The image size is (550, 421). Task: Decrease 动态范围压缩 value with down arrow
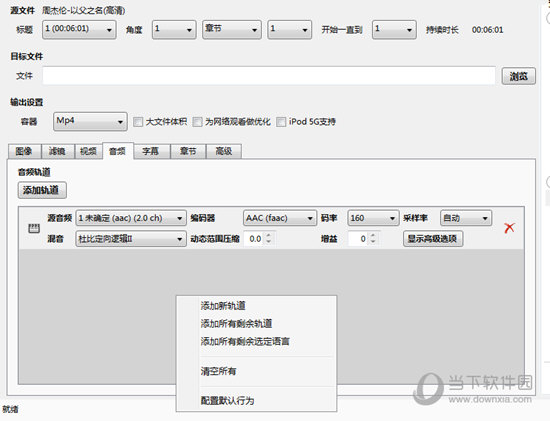click(268, 242)
